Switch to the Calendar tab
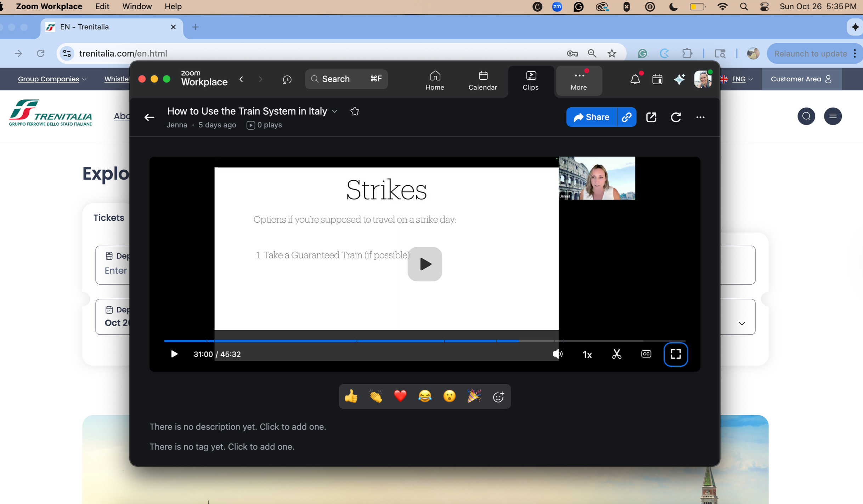Viewport: 863px width, 504px height. pyautogui.click(x=483, y=81)
